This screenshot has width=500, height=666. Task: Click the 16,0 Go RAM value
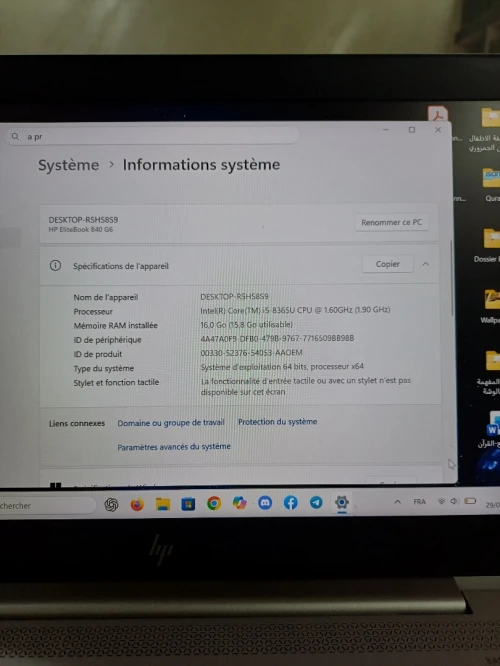(x=246, y=325)
